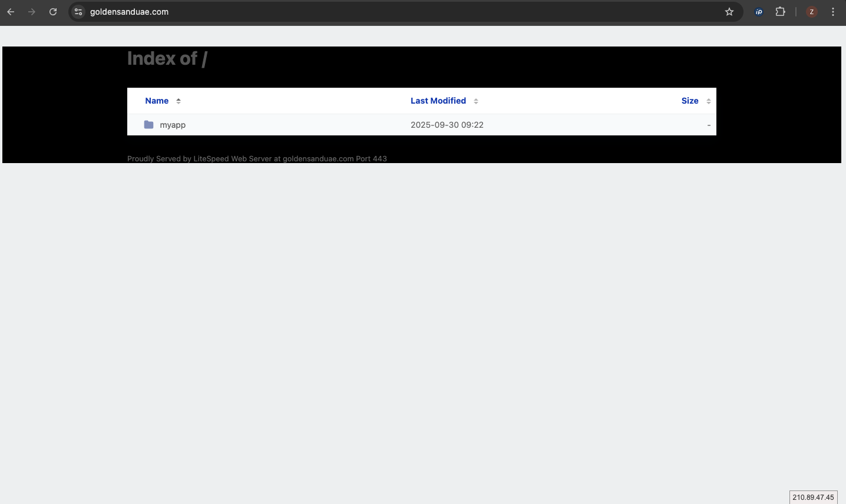Click the forward navigation arrow

(x=32, y=12)
